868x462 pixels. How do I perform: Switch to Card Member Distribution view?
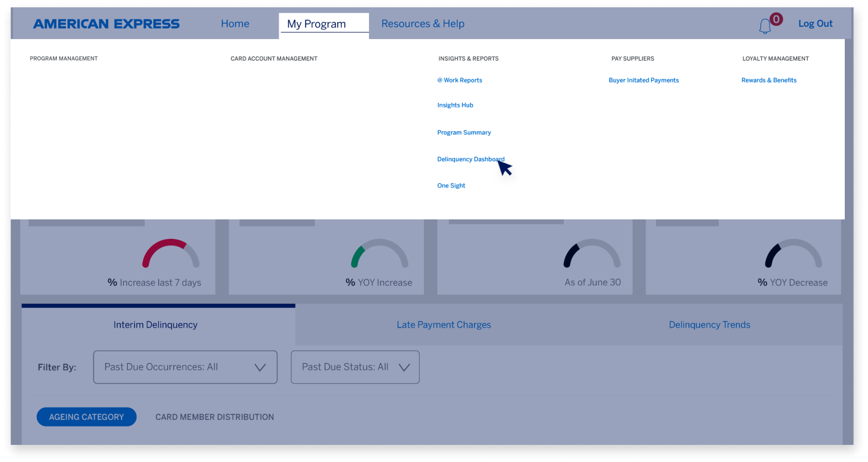tap(214, 417)
